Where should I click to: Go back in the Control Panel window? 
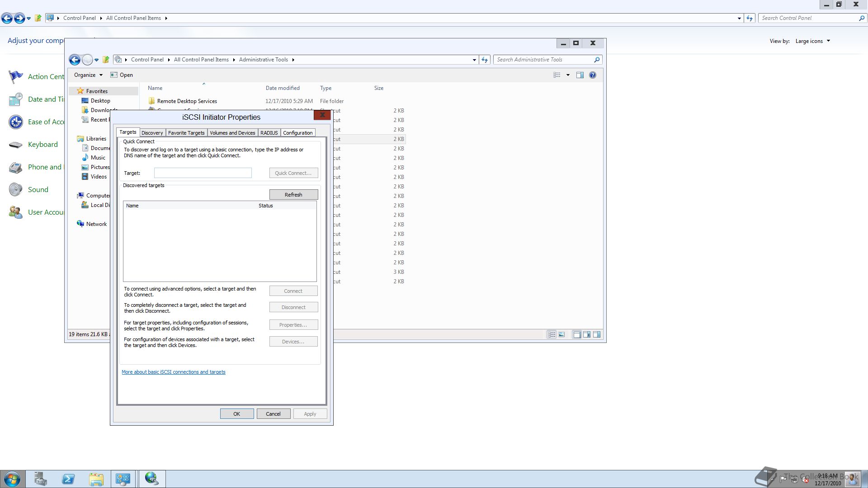tap(7, 18)
